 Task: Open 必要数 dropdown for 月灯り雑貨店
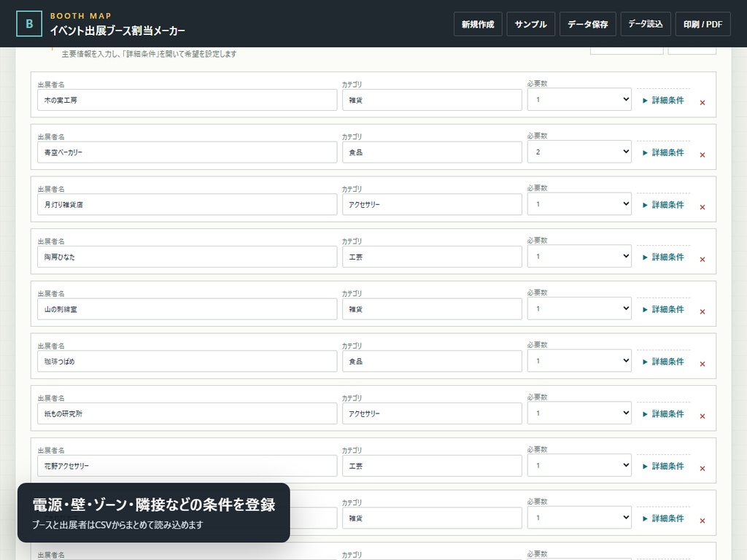(579, 204)
